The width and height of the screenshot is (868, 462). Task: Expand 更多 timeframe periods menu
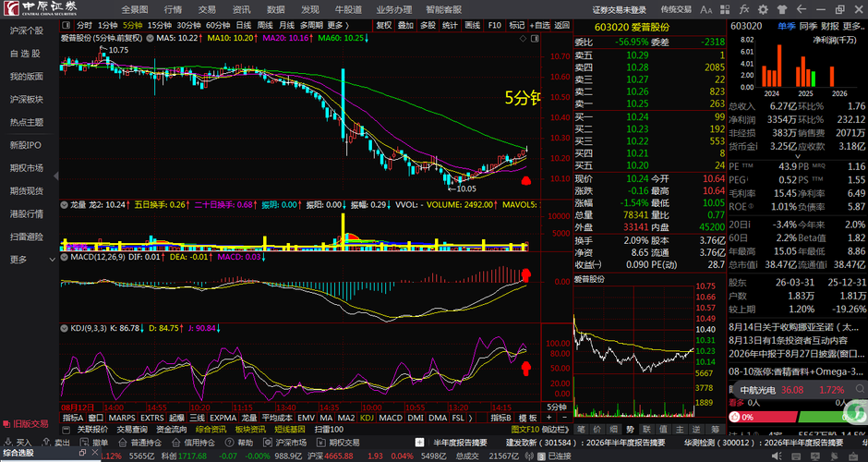pos(338,25)
